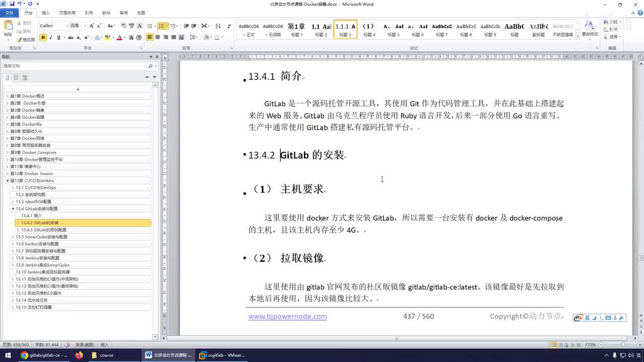The image size is (644, 362).
Task: Click the search magnifier icon in navigation pane
Action: 150,66
